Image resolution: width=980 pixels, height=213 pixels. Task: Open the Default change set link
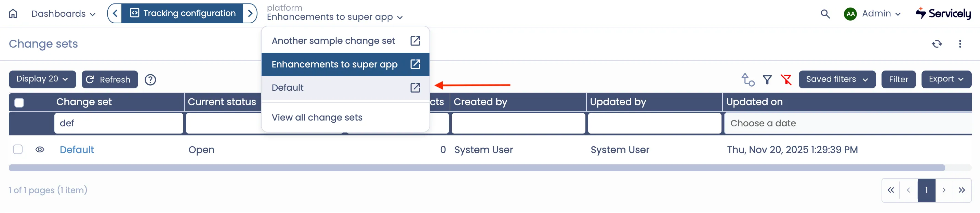click(x=77, y=150)
